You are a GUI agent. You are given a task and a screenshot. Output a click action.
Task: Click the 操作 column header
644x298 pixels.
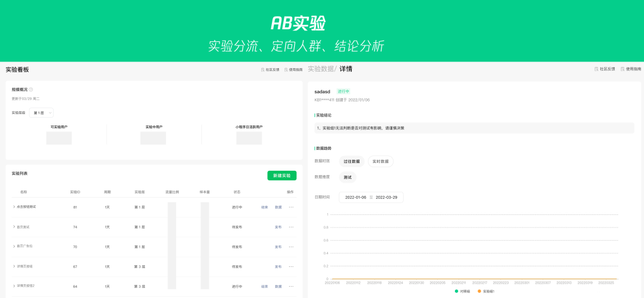290,192
